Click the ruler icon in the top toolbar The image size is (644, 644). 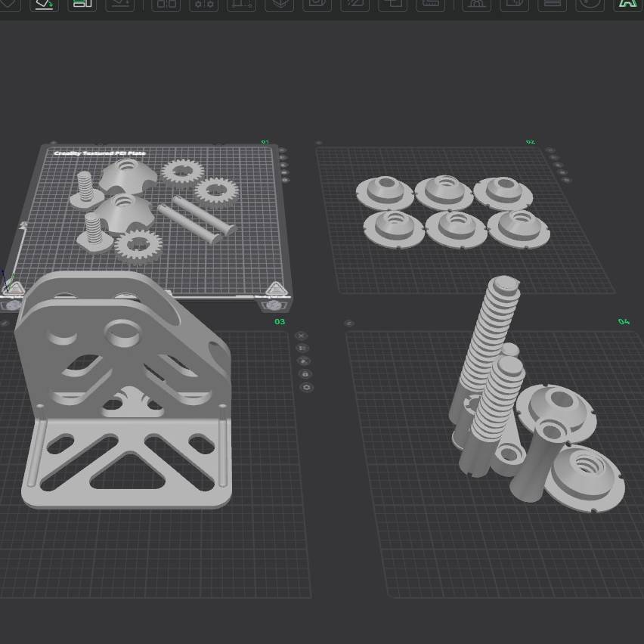pyautogui.click(x=431, y=4)
